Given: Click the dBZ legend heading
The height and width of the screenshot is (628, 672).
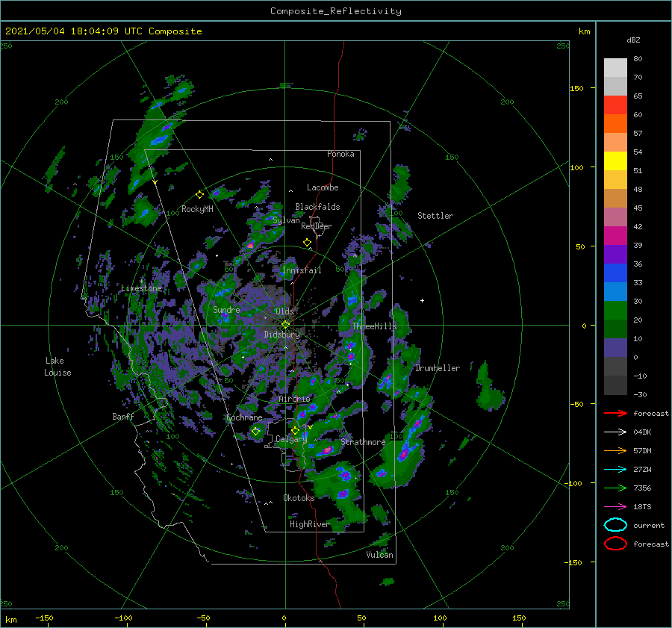Looking at the screenshot, I should tap(633, 40).
